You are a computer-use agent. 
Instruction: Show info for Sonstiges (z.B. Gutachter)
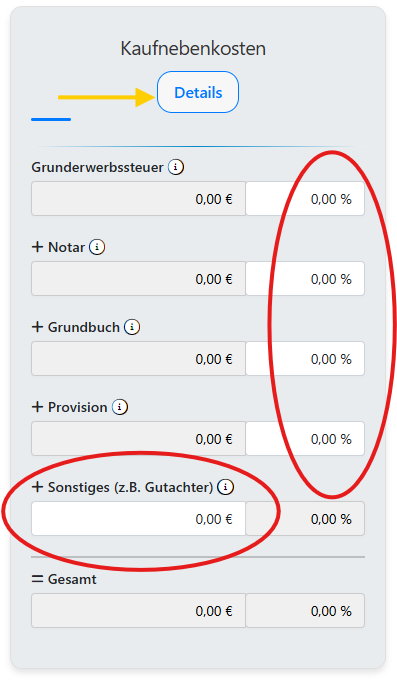(225, 487)
